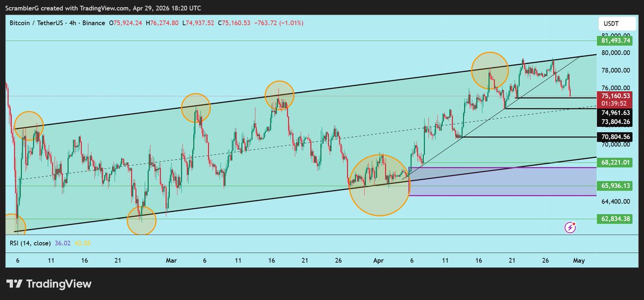Click the 68,221.01 green price label
This screenshot has width=644, height=300.
tap(615, 163)
